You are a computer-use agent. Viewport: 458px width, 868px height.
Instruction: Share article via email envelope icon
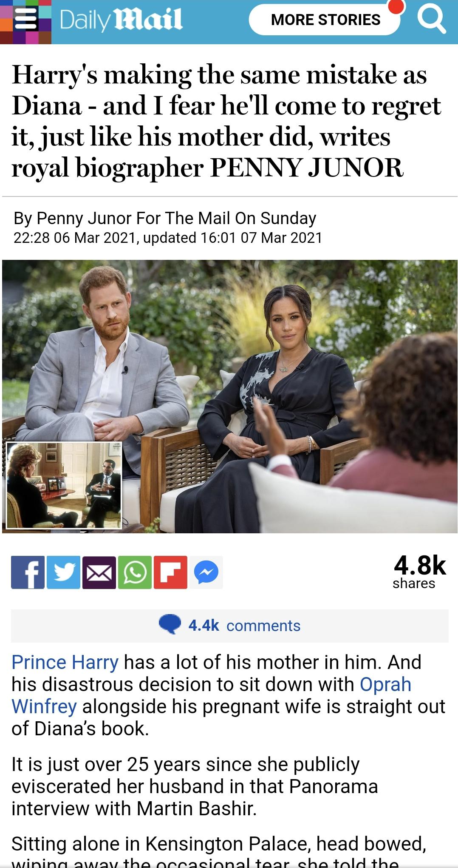click(x=99, y=572)
